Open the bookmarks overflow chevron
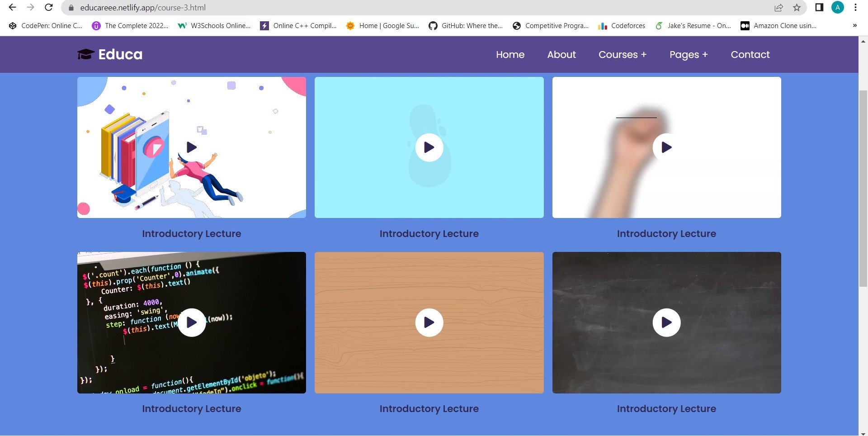Screen dimensions: 868x436 point(855,26)
